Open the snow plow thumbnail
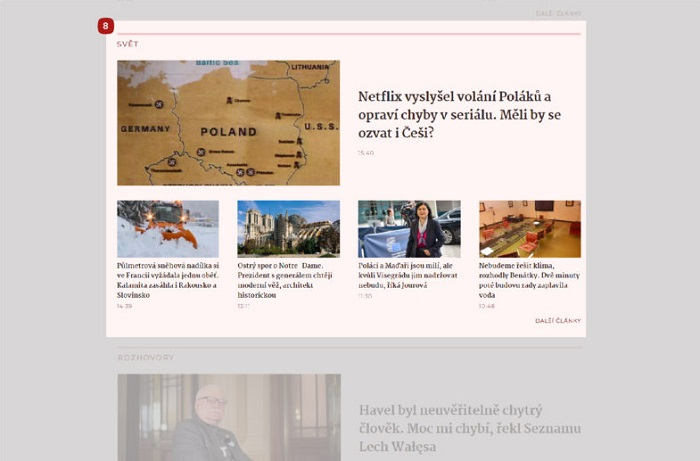 [x=167, y=229]
